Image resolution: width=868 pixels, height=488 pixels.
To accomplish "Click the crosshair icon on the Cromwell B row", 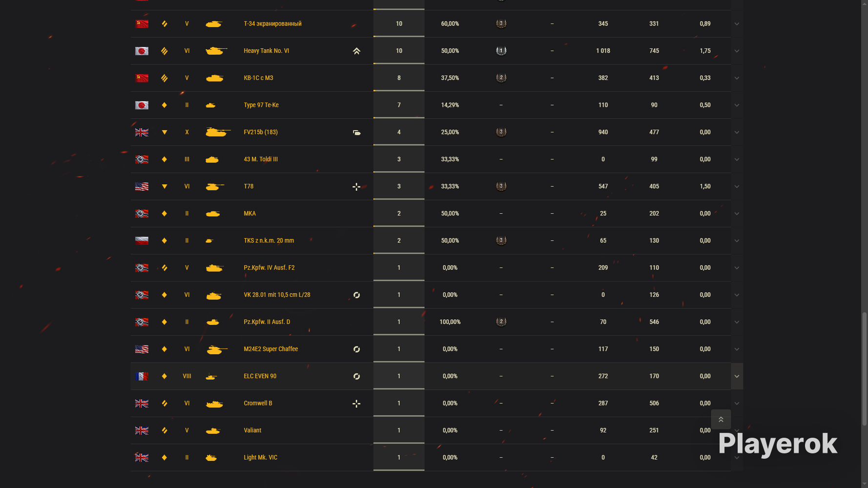I will point(356,404).
